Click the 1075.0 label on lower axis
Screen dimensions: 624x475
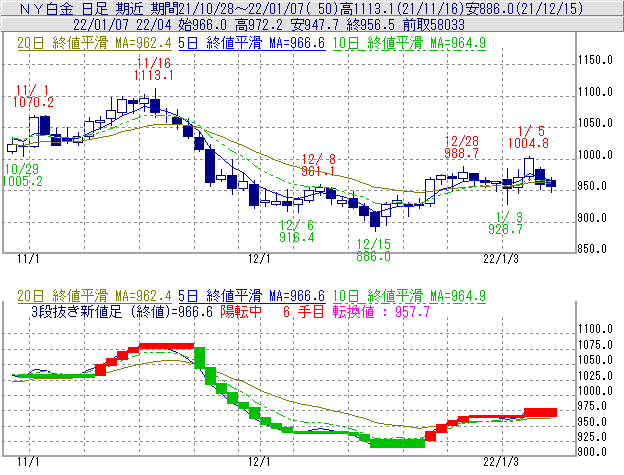tap(595, 345)
